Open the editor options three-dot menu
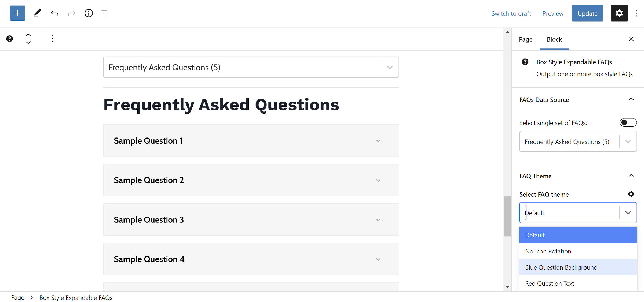644x302 pixels. (x=636, y=13)
